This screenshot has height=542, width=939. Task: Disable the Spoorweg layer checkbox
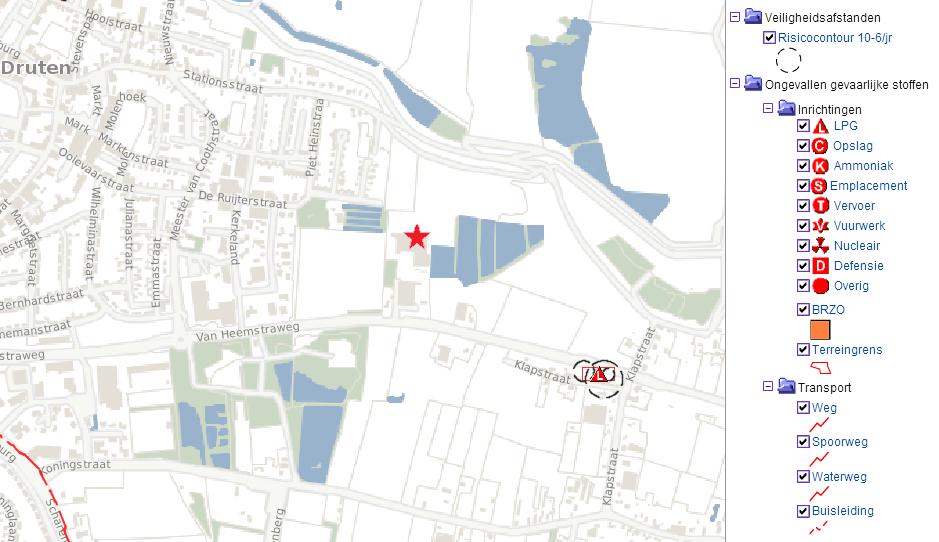804,442
